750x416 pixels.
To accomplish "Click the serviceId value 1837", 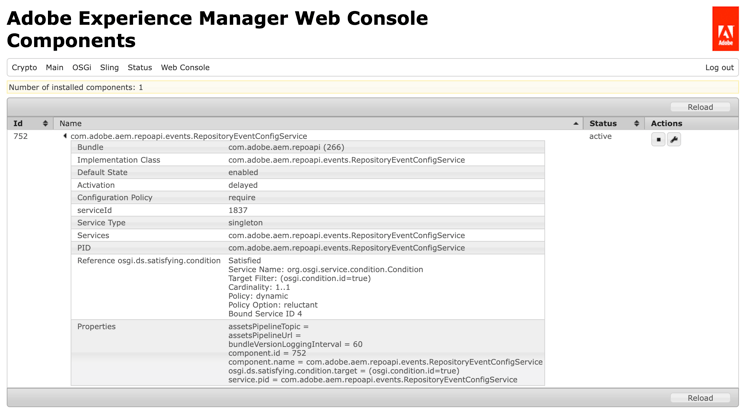I will point(238,210).
